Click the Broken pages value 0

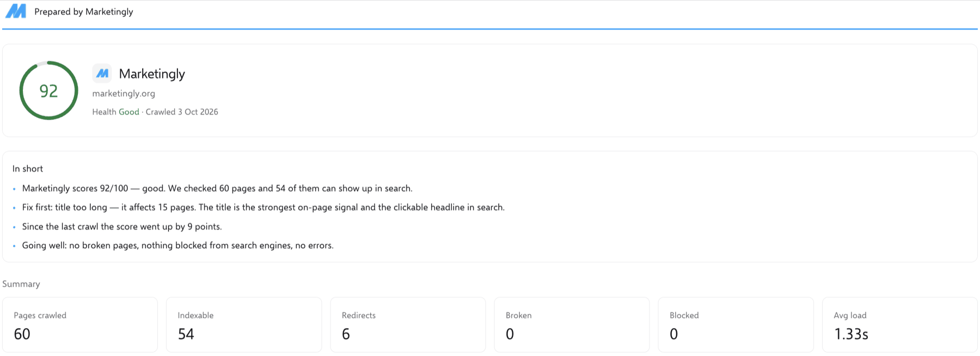point(510,334)
